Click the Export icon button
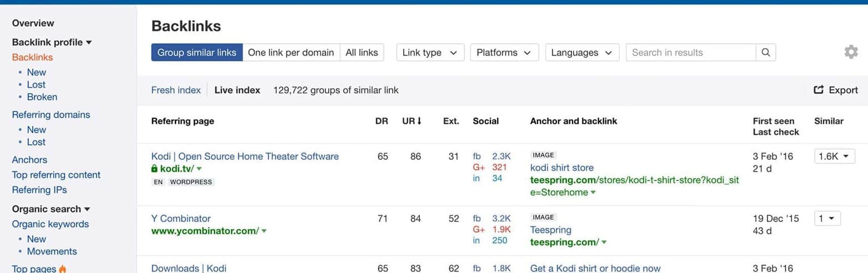868x273 pixels. 819,90
